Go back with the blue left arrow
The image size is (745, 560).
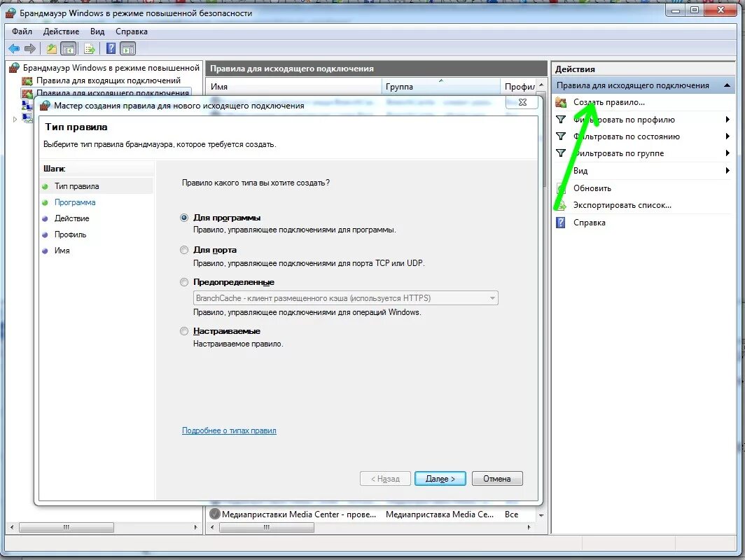tap(14, 48)
